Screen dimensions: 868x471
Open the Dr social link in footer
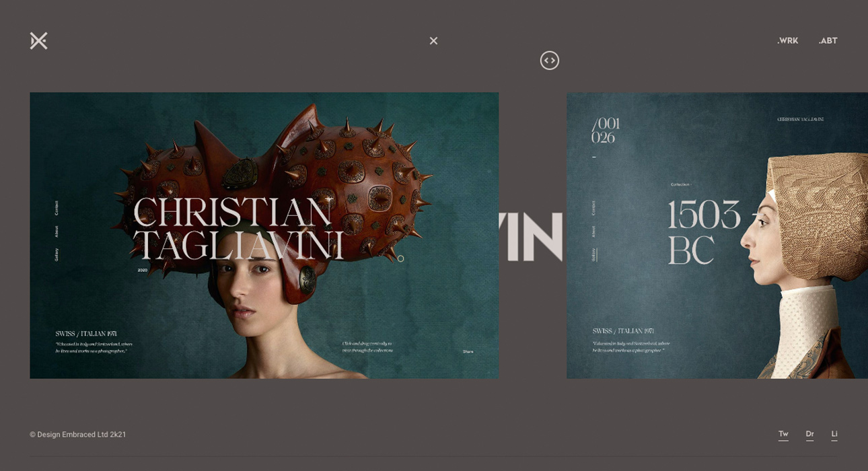point(809,434)
